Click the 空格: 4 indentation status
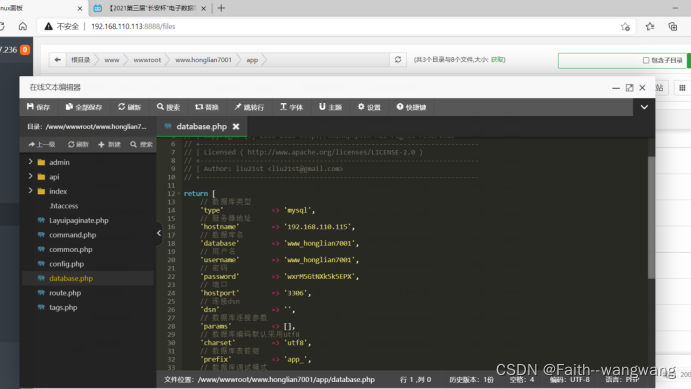Image resolution: width=691 pixels, height=389 pixels. 522,379
